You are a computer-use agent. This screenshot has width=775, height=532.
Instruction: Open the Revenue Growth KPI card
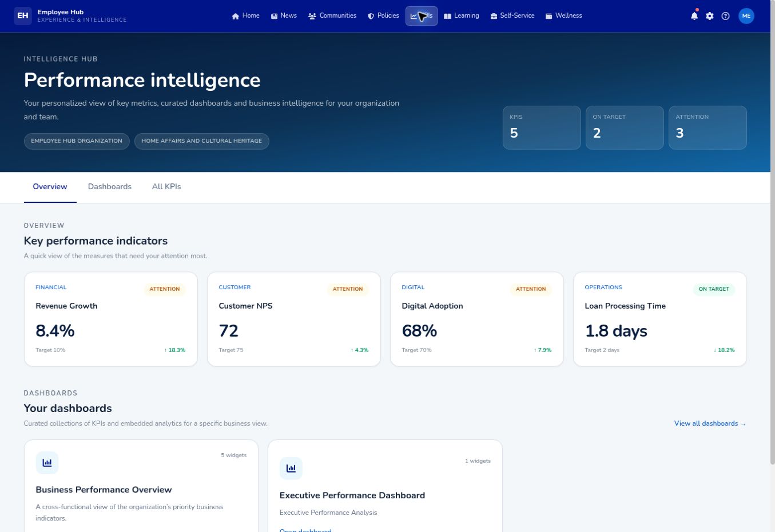click(x=111, y=319)
